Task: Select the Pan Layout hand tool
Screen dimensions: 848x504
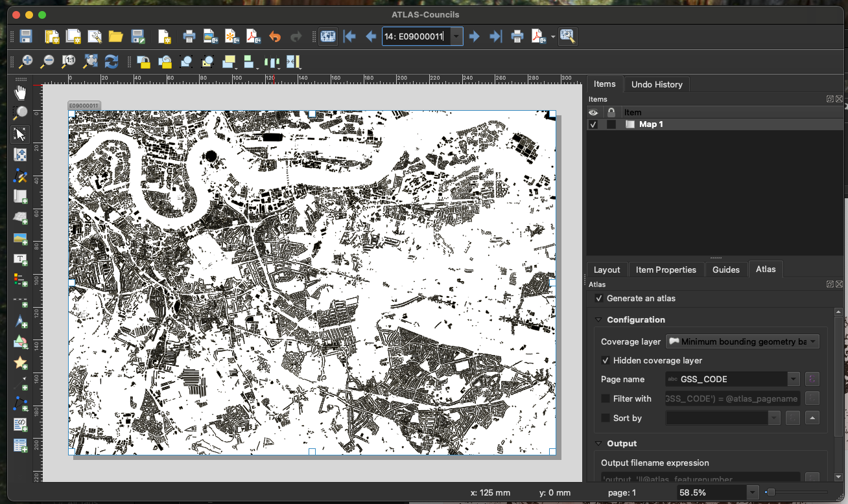Action: (21, 92)
